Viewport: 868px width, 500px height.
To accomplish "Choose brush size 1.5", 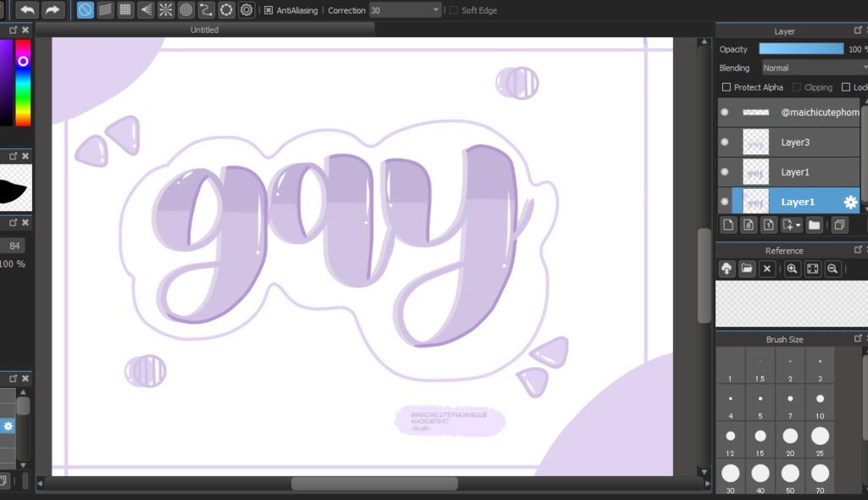I will click(x=760, y=367).
